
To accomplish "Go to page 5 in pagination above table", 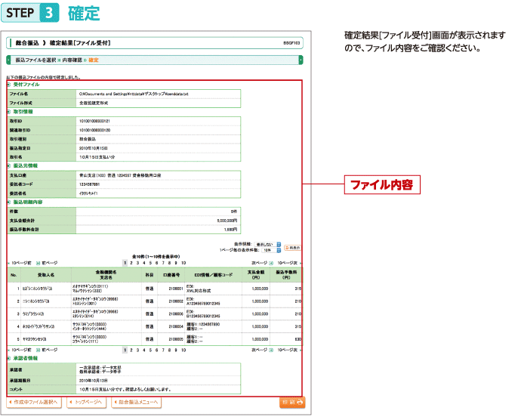I will (x=150, y=263).
